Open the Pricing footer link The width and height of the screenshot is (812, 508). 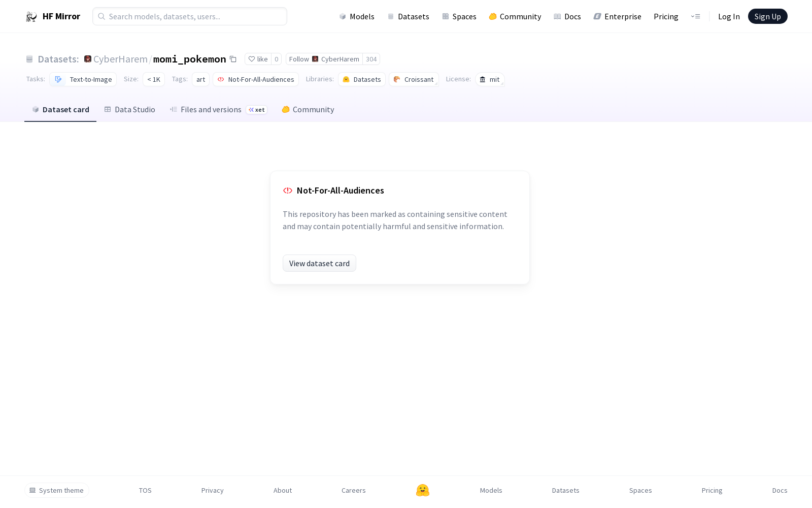pos(712,490)
